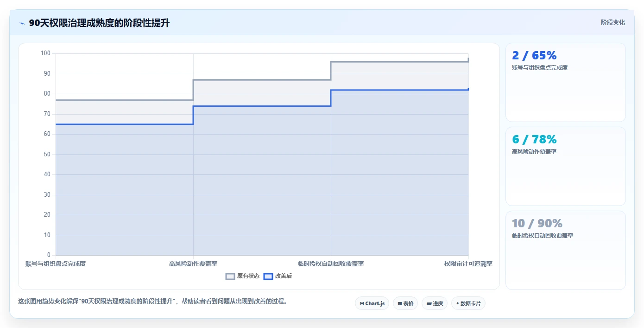Click the chart title 90天权限治理成熟度的阶段性提升
The width and height of the screenshot is (644, 328).
[99, 23]
